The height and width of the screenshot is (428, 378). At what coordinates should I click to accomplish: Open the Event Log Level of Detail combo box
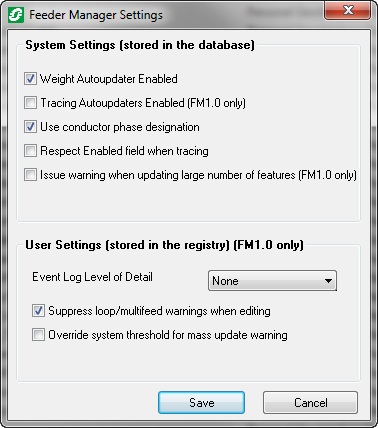click(x=272, y=281)
